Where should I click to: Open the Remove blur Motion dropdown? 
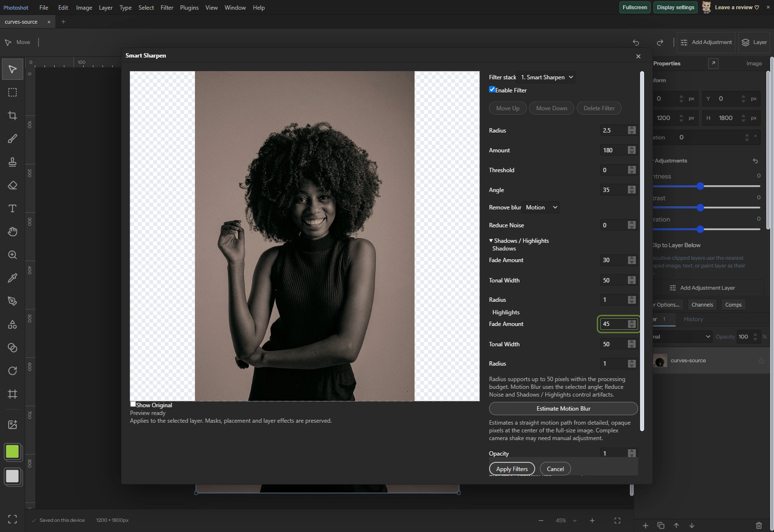tap(541, 207)
